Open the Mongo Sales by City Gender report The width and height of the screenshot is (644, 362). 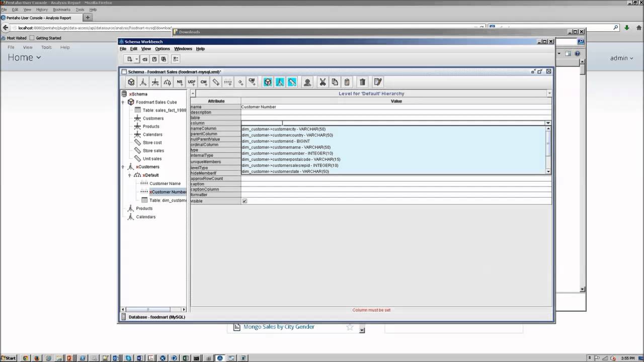click(279, 327)
